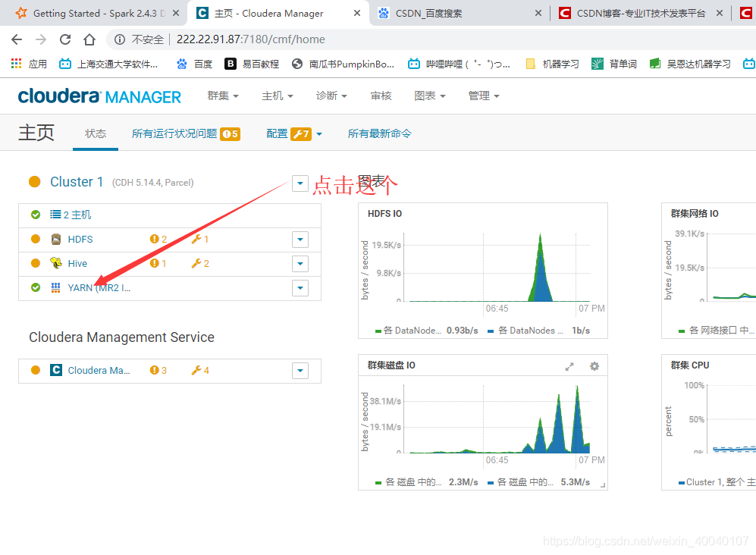756x555 pixels.
Task: Open the 群集 menu dropdown
Action: (x=223, y=96)
